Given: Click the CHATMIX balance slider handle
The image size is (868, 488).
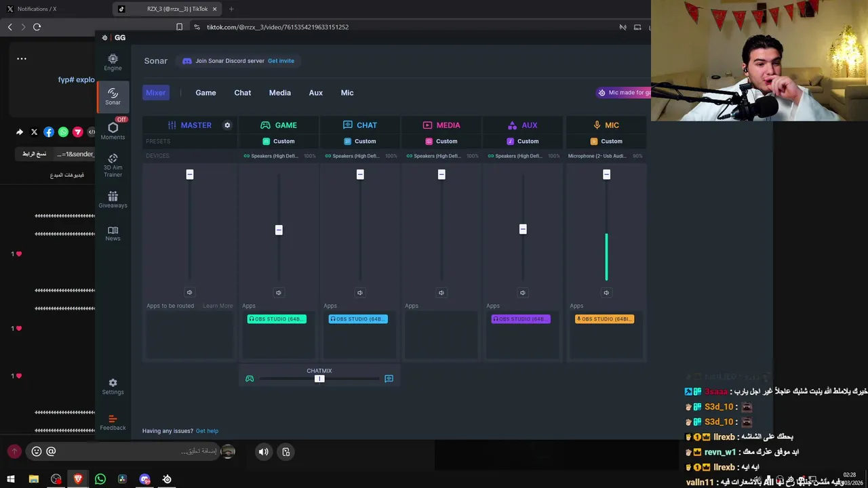Looking at the screenshot, I should [319, 379].
